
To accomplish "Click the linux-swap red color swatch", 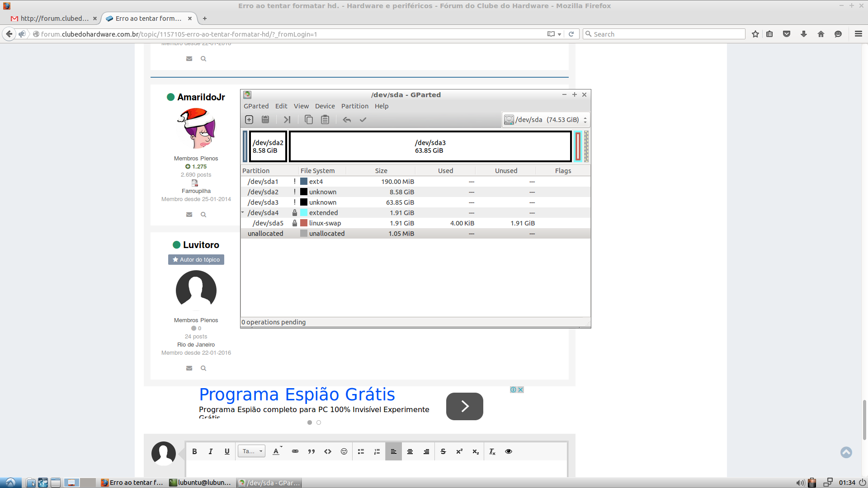I will tap(304, 223).
